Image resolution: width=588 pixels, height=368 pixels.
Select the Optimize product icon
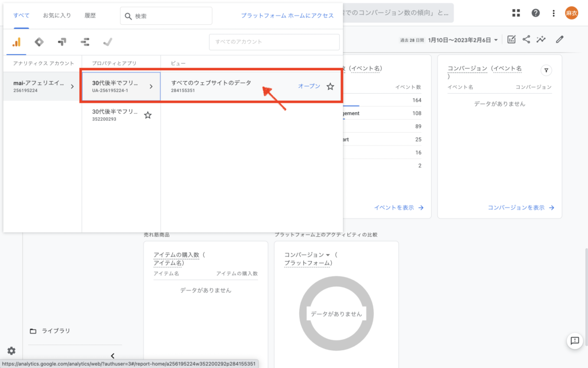click(x=62, y=42)
